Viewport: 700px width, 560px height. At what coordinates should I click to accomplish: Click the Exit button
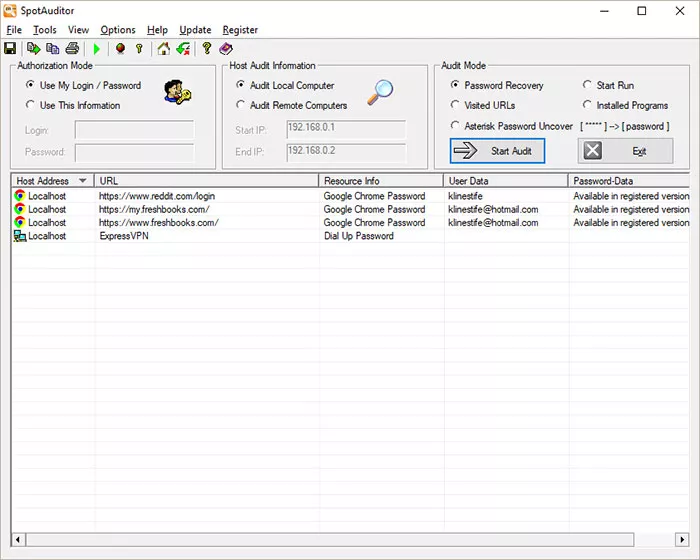[x=625, y=151]
